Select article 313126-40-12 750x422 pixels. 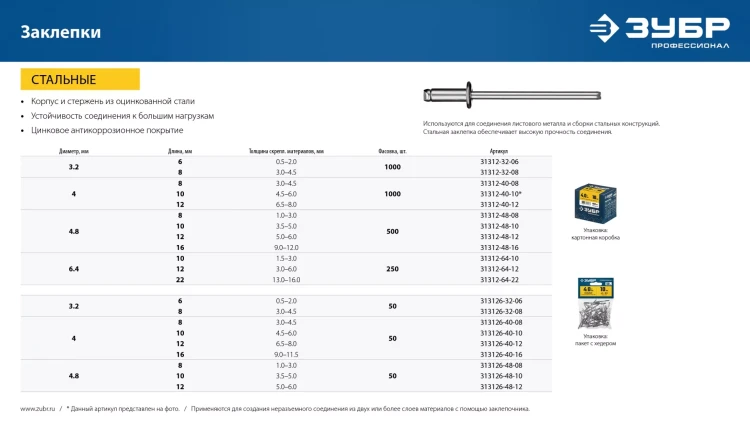(501, 344)
